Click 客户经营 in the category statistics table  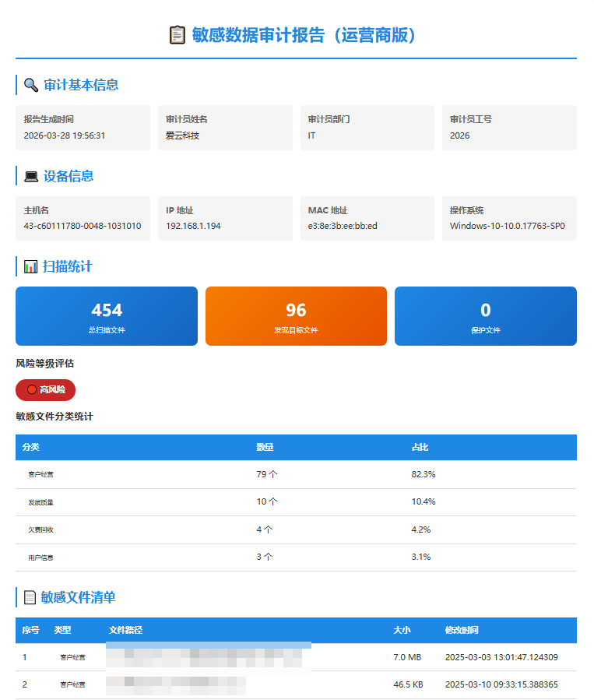point(40,474)
